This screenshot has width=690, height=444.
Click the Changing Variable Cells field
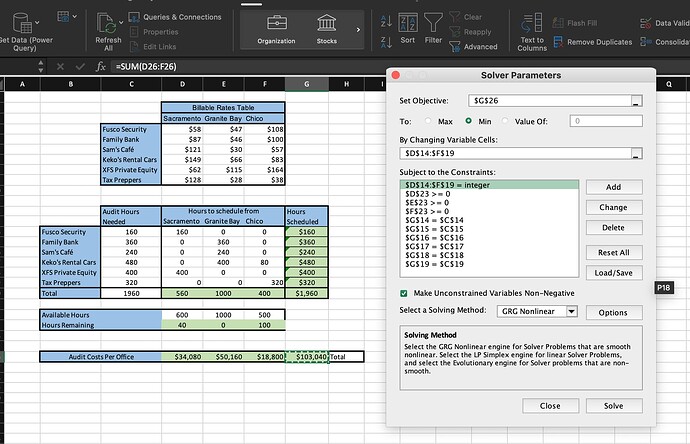tap(516, 153)
